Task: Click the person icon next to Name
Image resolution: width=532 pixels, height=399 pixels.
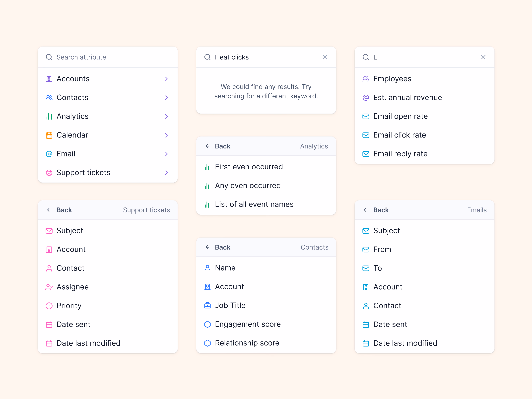Action: click(x=207, y=268)
